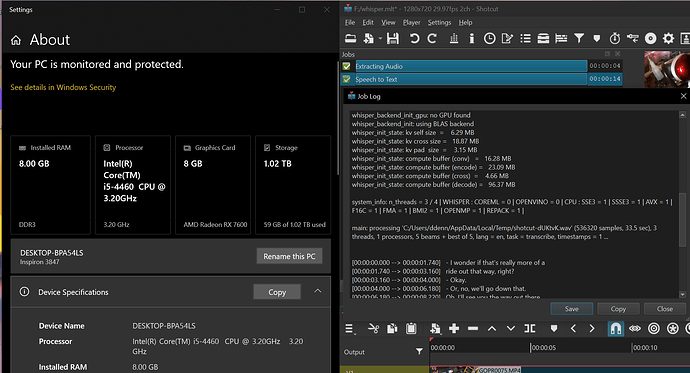Open Notes panel icon in toolbar
This screenshot has height=373, width=690.
507,39
